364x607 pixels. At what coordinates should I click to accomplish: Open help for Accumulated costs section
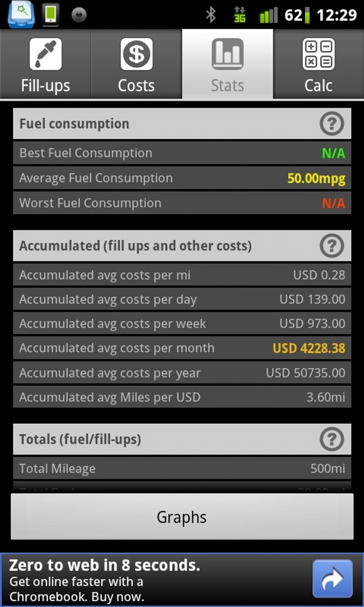click(x=332, y=246)
